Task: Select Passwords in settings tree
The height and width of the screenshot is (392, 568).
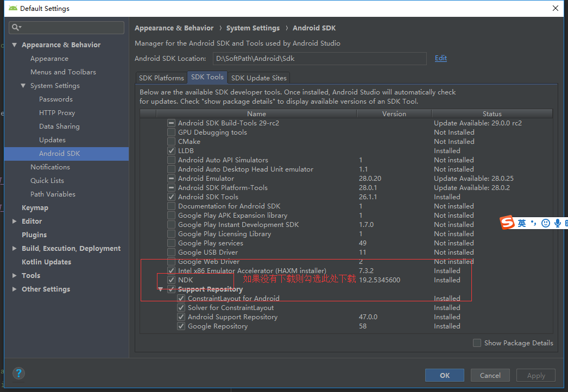Action: 56,99
